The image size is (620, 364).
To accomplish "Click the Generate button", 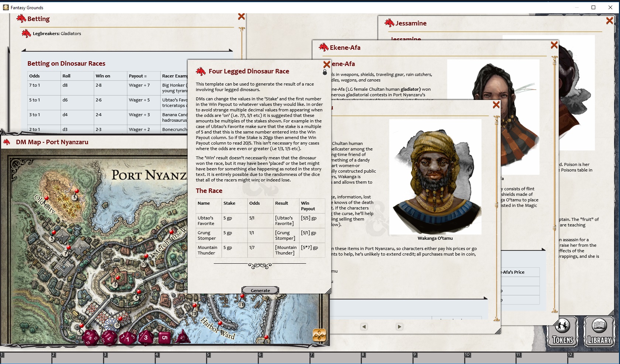I will pos(260,290).
